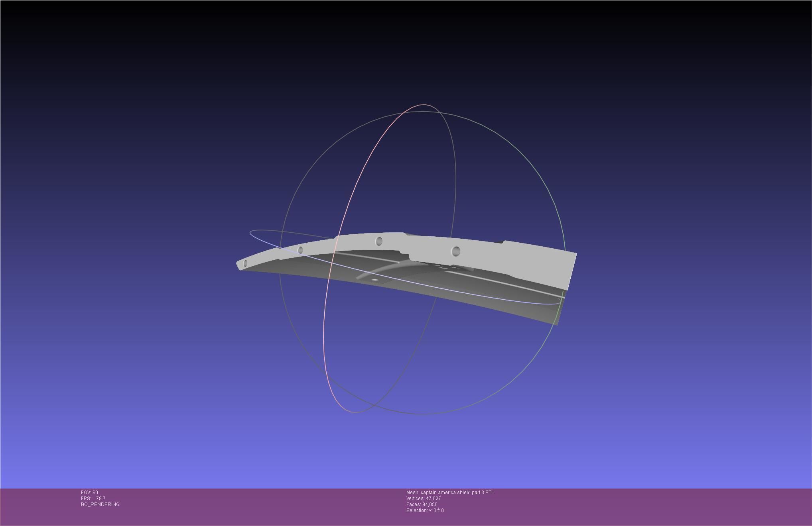The height and width of the screenshot is (526, 812).
Task: Click the leftmost hole on the shield rim
Action: tap(245, 263)
